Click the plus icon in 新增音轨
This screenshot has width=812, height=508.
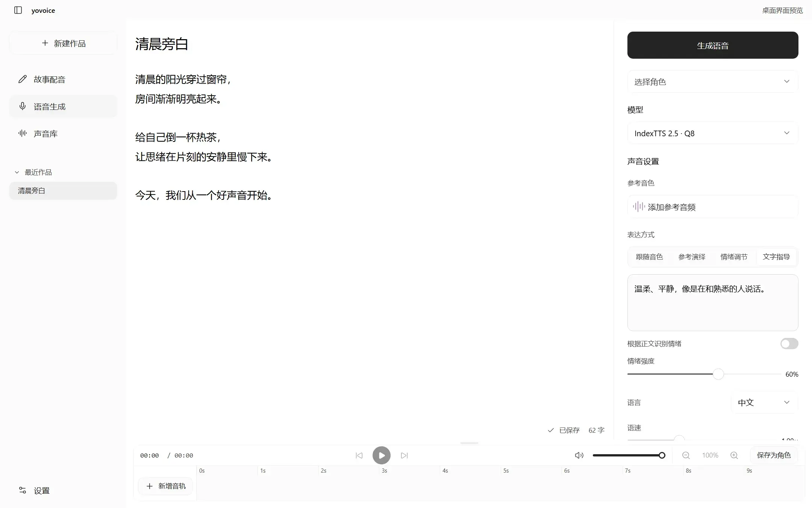pyautogui.click(x=150, y=486)
